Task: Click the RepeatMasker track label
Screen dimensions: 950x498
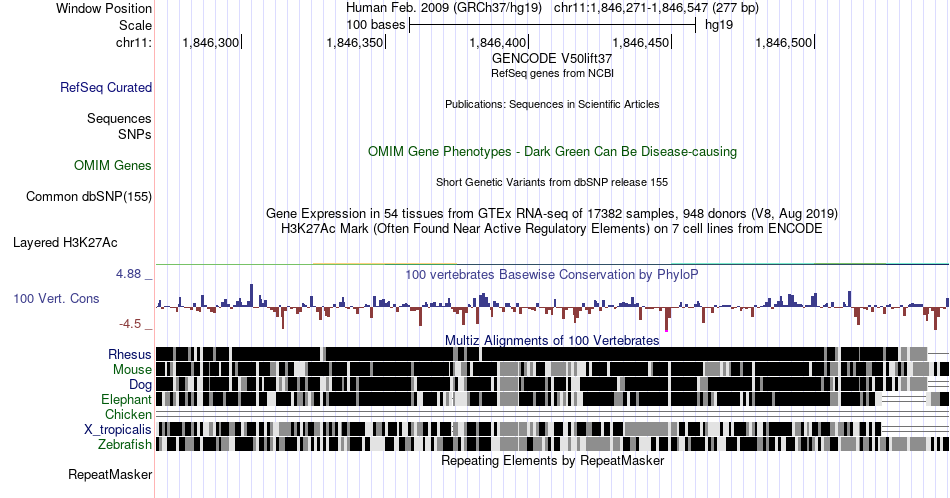Action: [110, 474]
